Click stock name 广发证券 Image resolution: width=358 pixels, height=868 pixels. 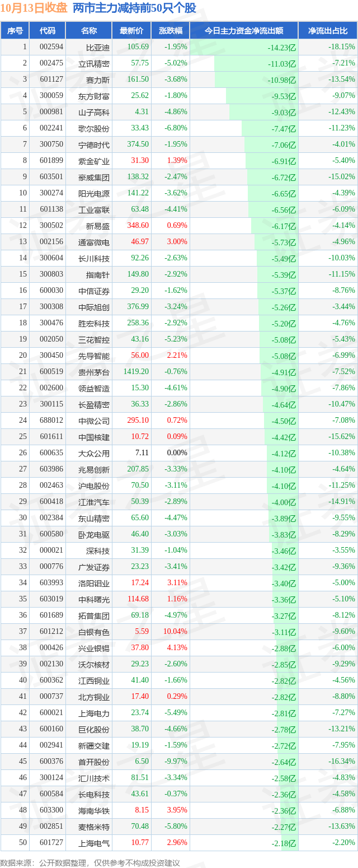click(x=94, y=567)
